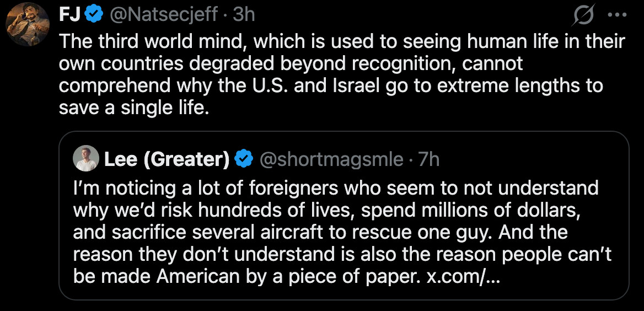The image size is (644, 311).
Task: Follow the x.com/… link in quoted tweet
Action: coord(463,276)
